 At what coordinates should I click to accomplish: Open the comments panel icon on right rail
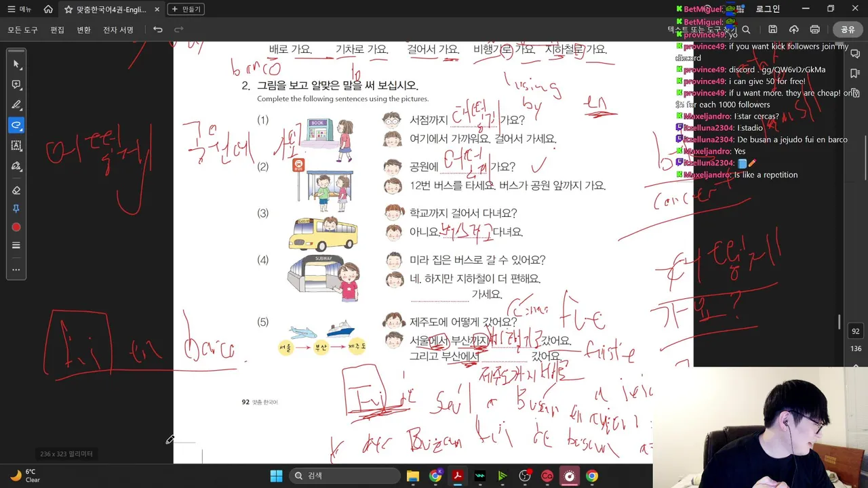(x=855, y=54)
